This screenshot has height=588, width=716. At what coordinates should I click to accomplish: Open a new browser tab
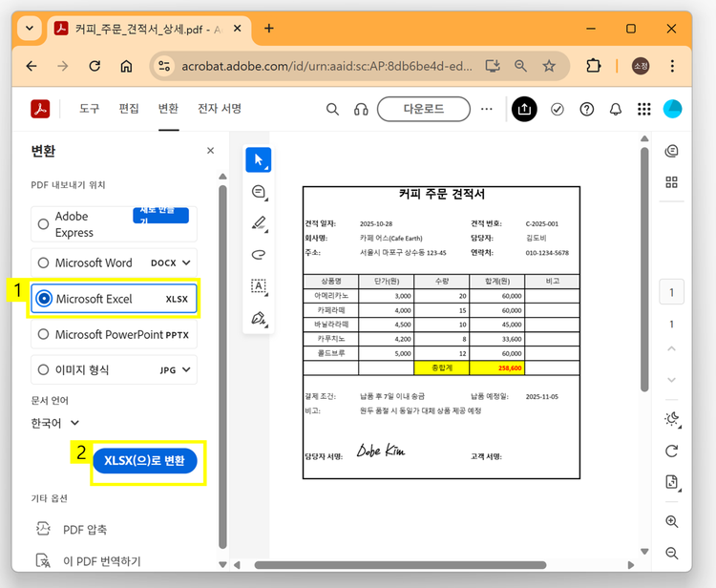tap(269, 29)
